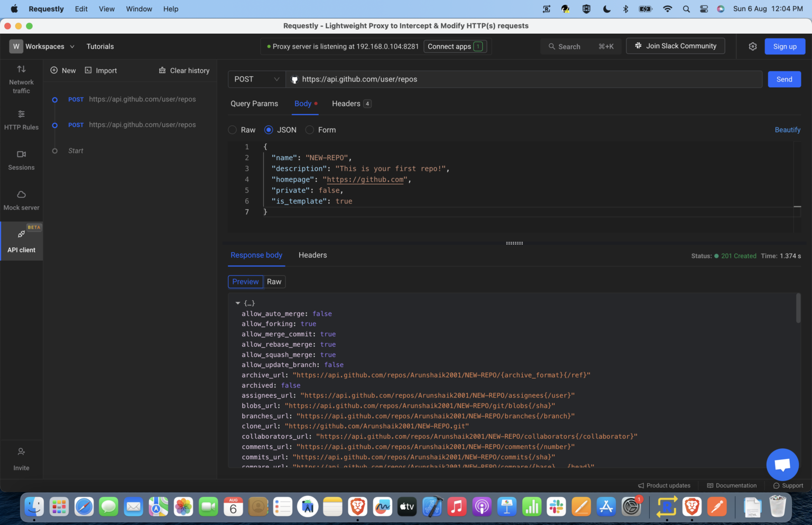Screen dimensions: 812x525
Task: Open the Sessions panel
Action: [21, 160]
